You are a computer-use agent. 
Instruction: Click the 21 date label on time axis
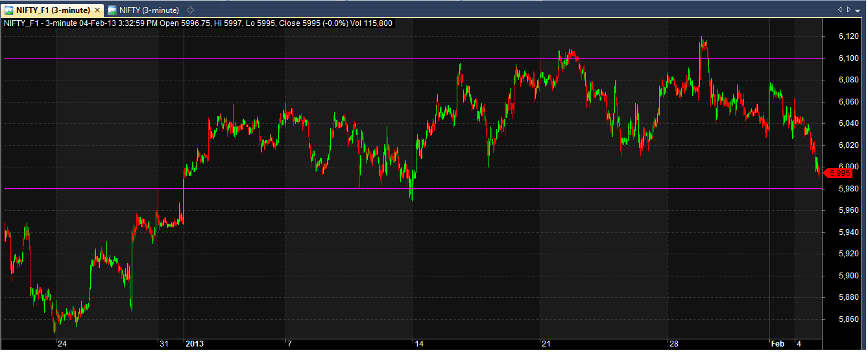tap(546, 343)
